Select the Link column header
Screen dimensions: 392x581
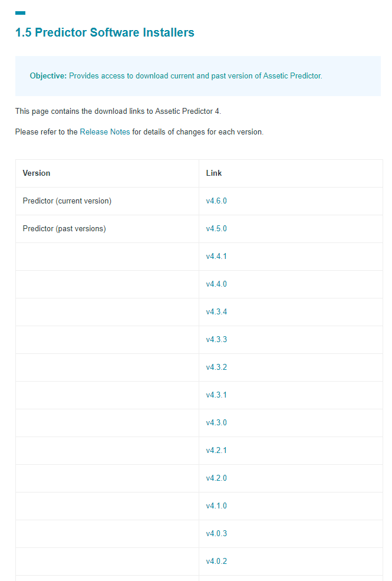214,173
